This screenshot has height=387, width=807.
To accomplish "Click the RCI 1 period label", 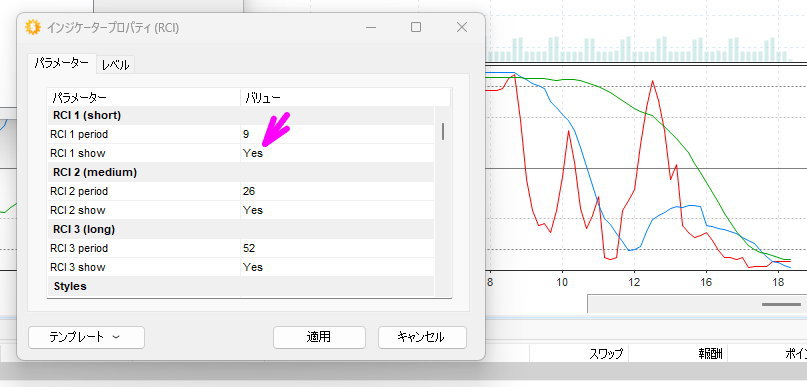I will tap(79, 134).
